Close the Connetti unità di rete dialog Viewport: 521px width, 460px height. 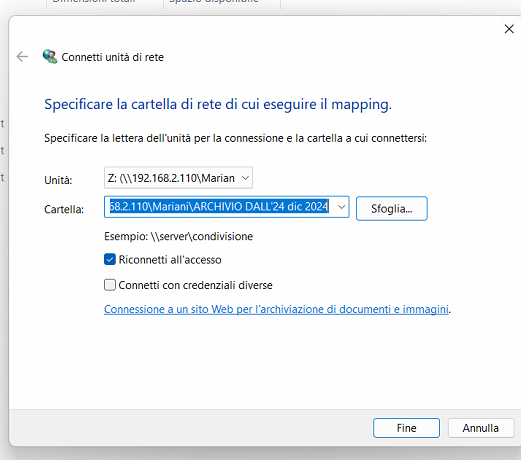coord(509,29)
